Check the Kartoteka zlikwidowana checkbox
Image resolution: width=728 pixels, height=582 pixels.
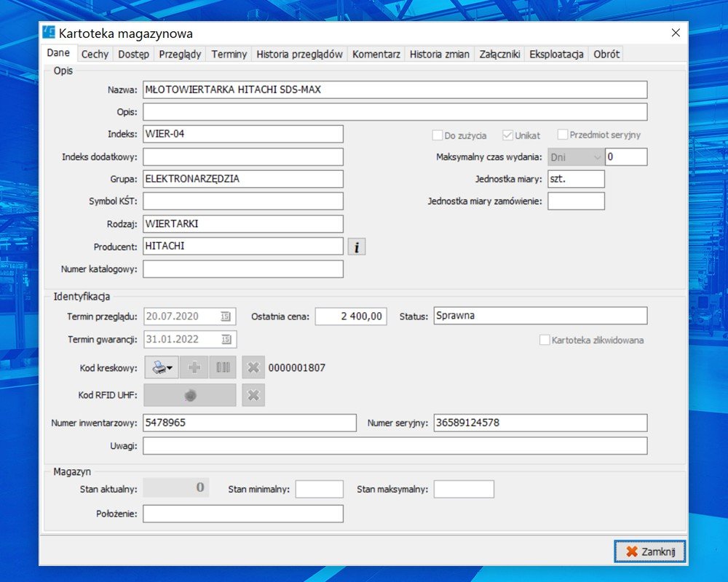[x=545, y=340]
